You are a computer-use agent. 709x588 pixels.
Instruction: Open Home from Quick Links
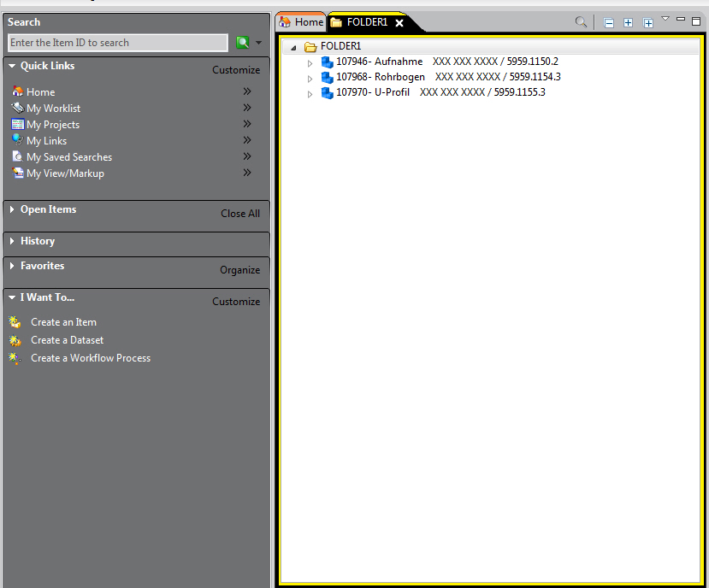pos(41,92)
